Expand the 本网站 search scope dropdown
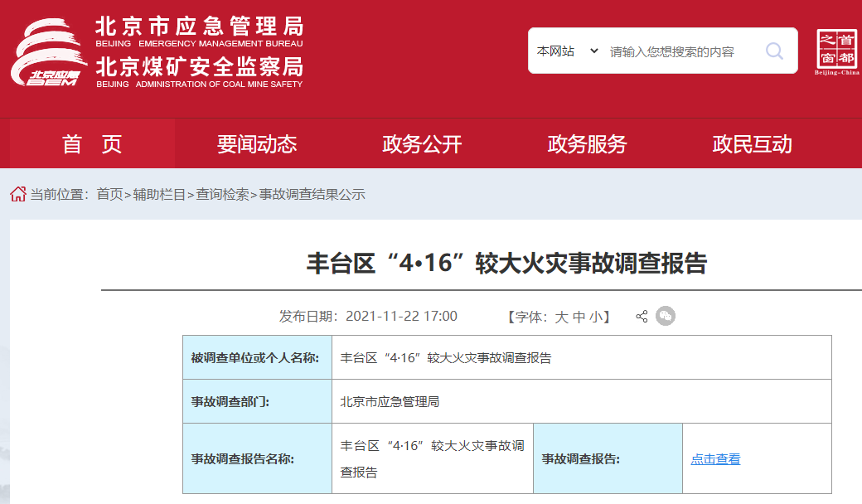862x504 pixels. [567, 51]
